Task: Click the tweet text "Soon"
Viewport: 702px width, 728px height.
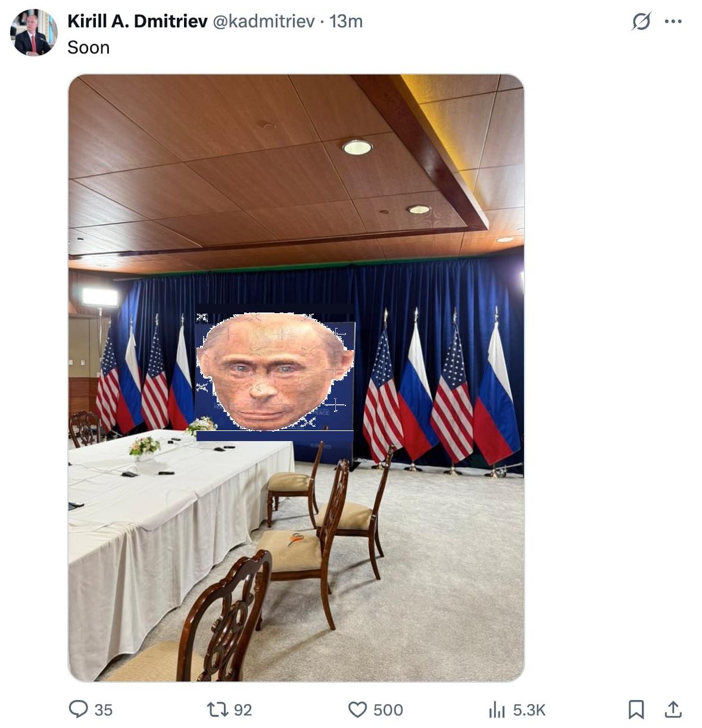Action: point(89,48)
